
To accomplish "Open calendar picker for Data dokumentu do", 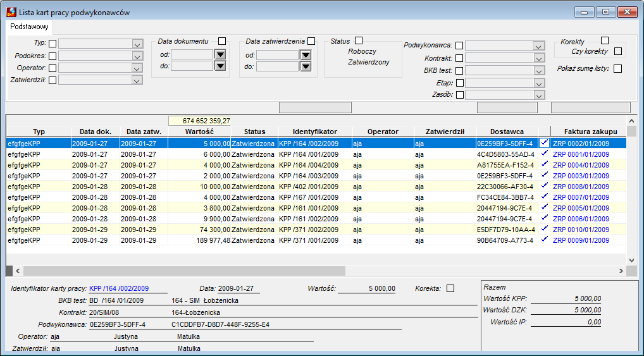I will (x=221, y=66).
